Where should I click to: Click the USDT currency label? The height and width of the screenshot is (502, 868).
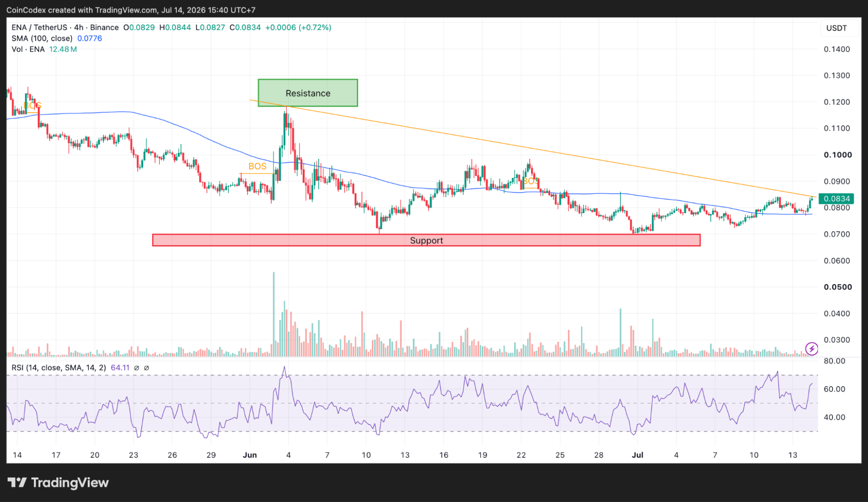(x=836, y=28)
